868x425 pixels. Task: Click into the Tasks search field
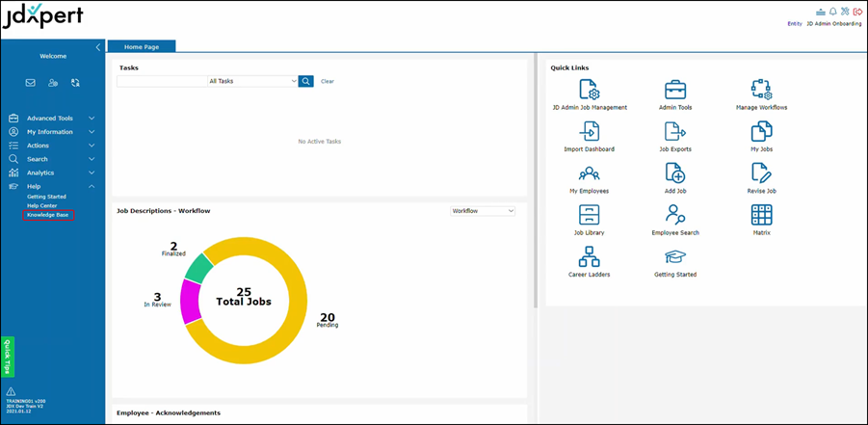[x=162, y=82]
